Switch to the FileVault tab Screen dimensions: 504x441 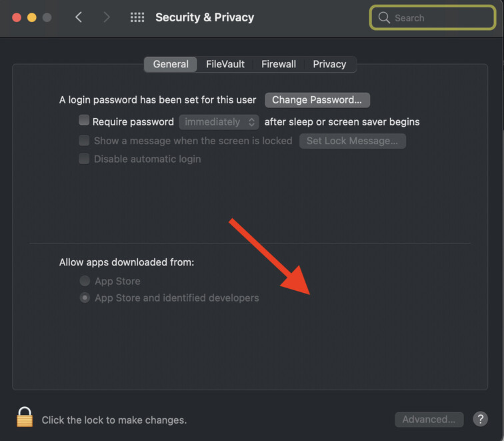[225, 64]
